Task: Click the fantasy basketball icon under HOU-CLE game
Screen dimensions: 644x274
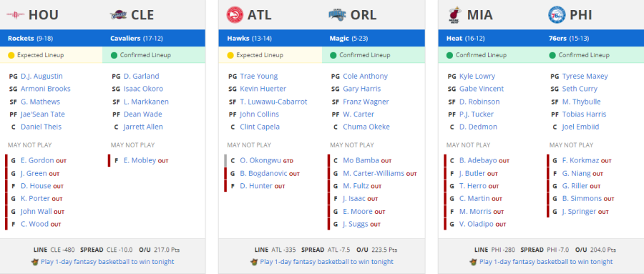Action: 34,262
